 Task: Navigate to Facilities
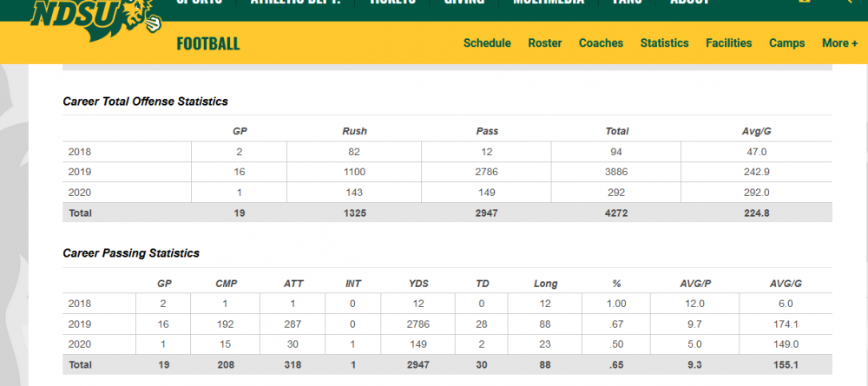[x=728, y=43]
